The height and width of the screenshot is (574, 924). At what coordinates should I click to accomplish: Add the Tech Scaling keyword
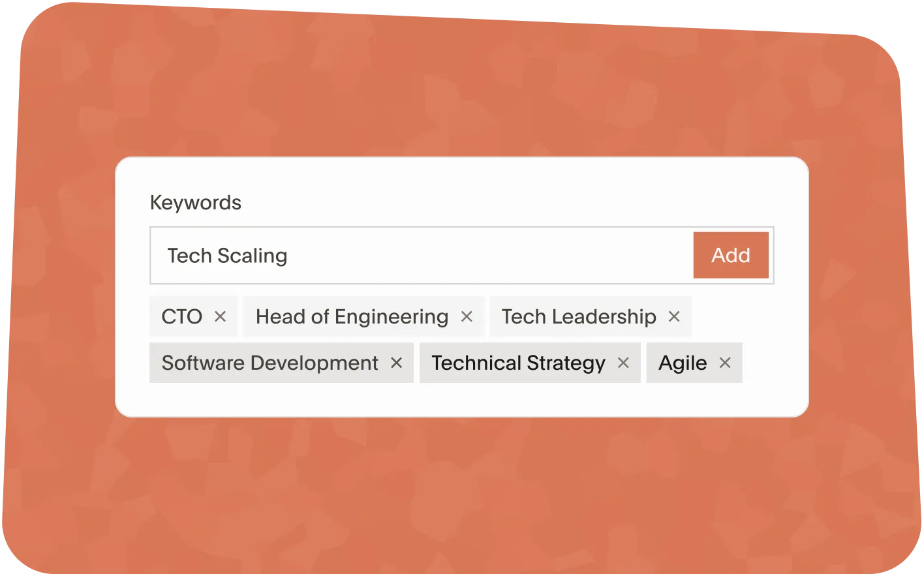coord(731,255)
